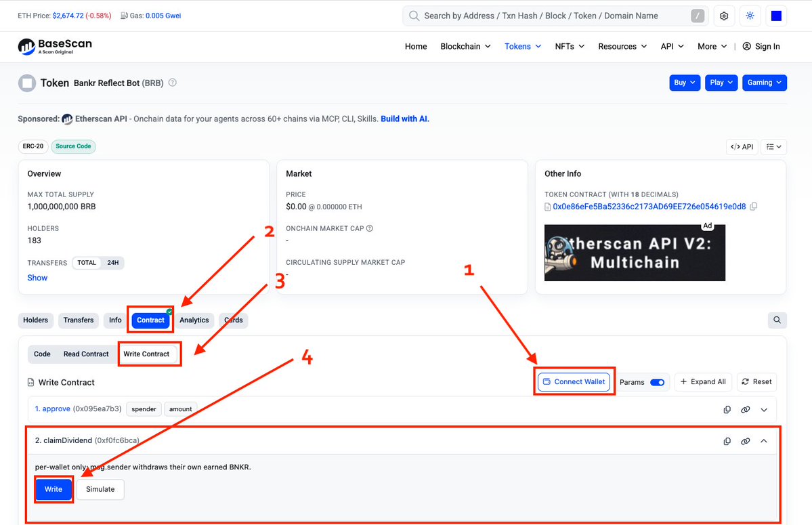Click the Simulate button

(100, 489)
